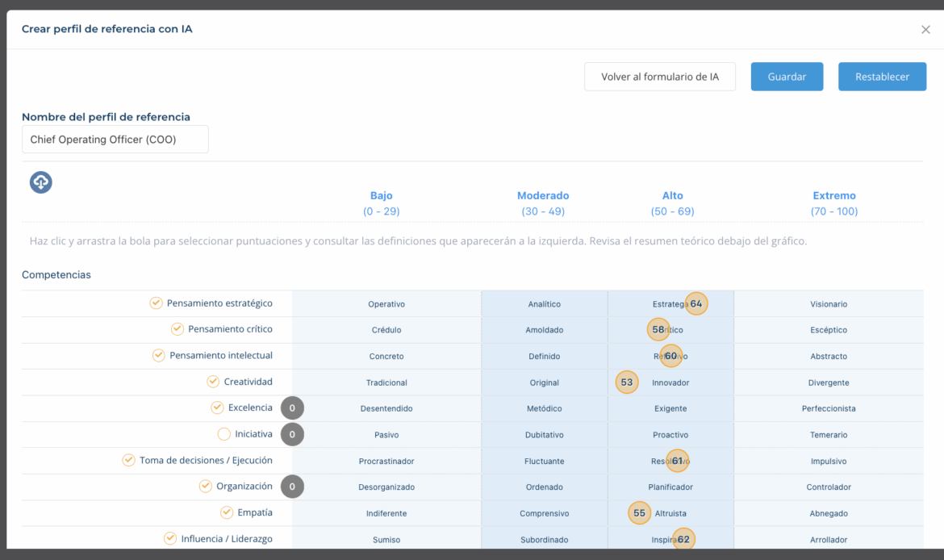The width and height of the screenshot is (944, 560).
Task: Toggle the Empatía competency checkmark
Action: point(228,512)
